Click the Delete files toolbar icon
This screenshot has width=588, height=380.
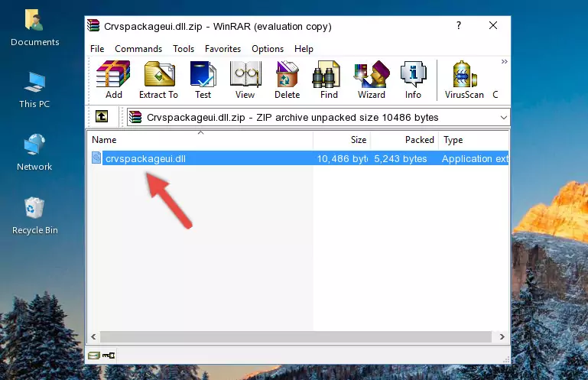click(288, 80)
